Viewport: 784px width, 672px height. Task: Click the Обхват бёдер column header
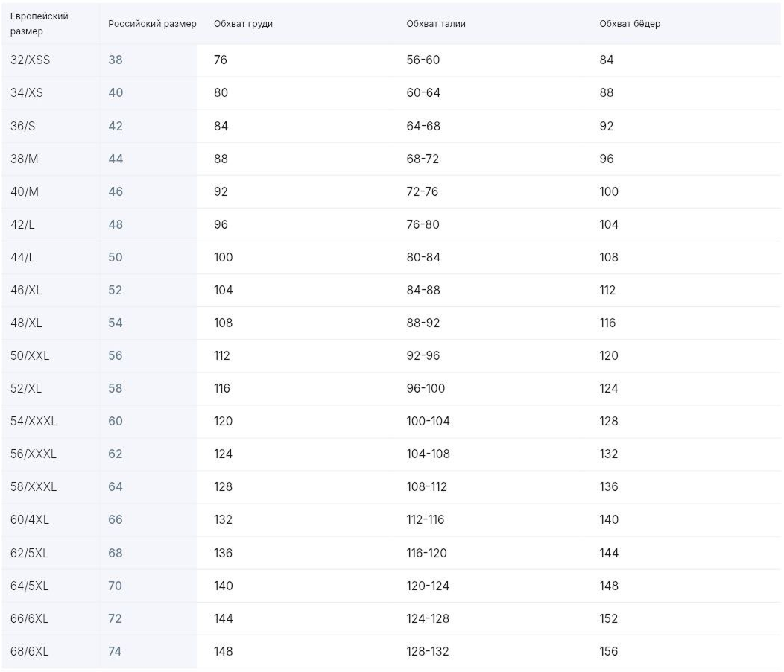(x=630, y=24)
